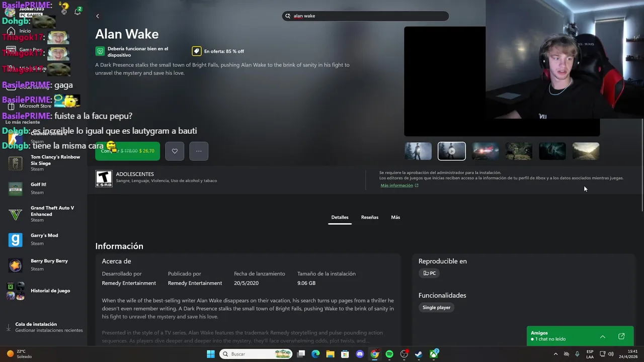Screen dimensions: 644x362
Task: Select the fifth dark forest thumbnail
Action: 552,151
